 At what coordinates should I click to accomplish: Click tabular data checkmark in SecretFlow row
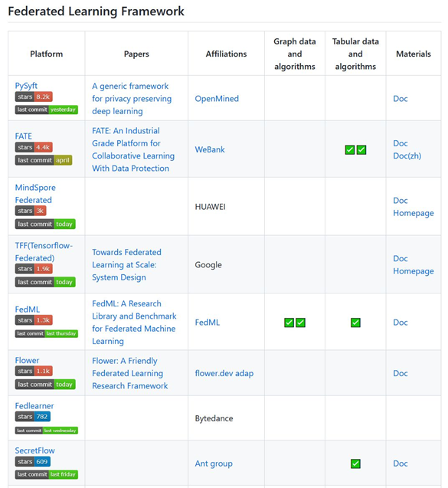(x=355, y=463)
